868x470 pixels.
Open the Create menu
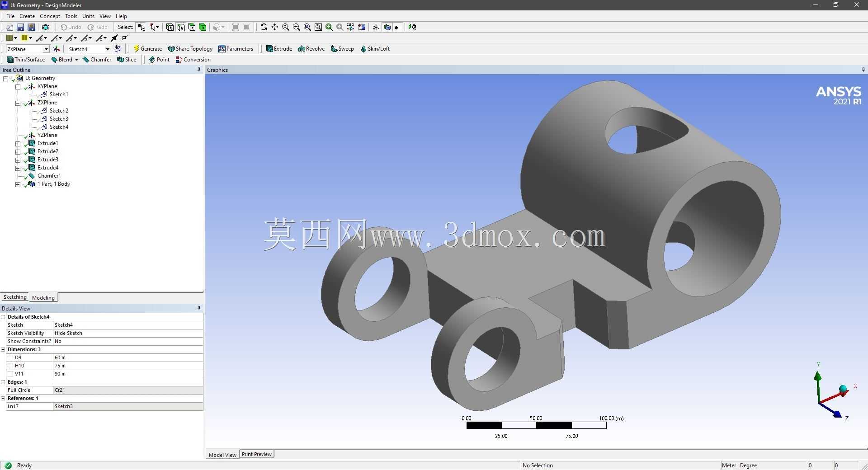pos(27,16)
